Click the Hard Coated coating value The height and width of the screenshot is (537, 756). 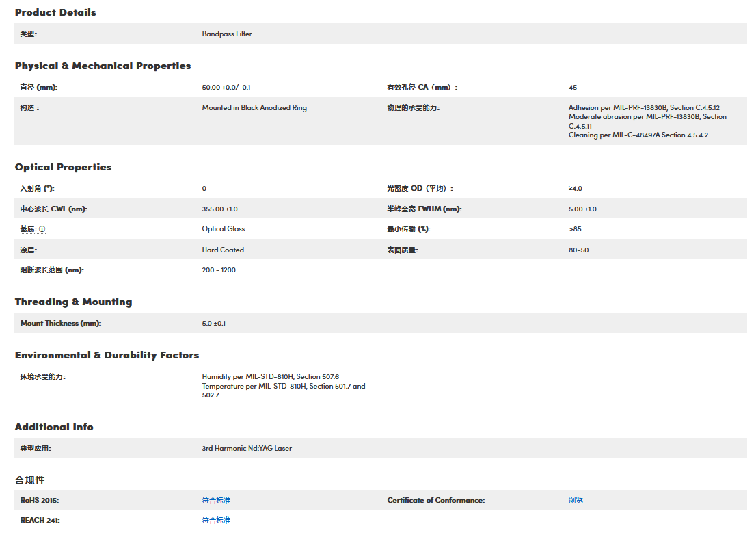(223, 250)
